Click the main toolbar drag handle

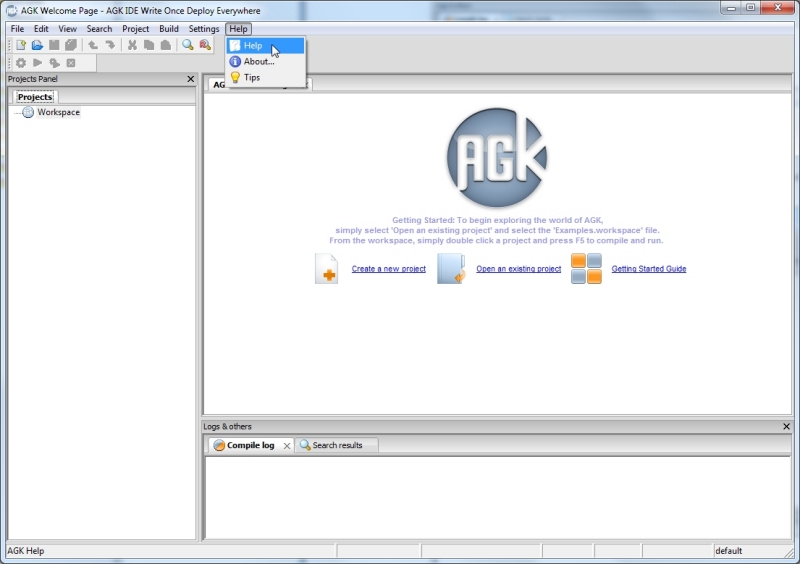point(10,45)
